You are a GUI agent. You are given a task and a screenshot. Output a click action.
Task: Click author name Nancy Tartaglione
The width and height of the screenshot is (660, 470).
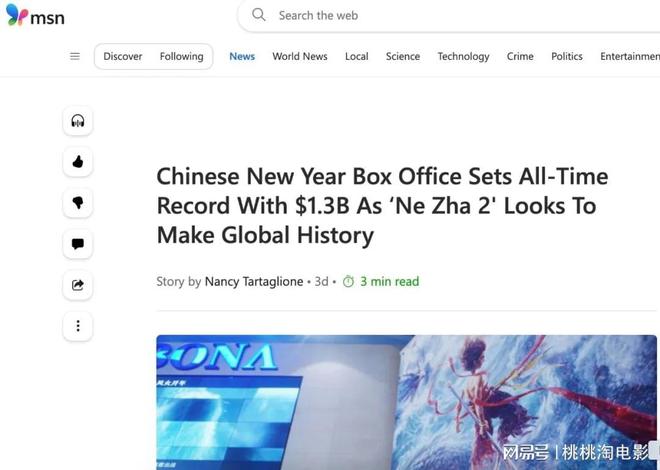tap(254, 281)
